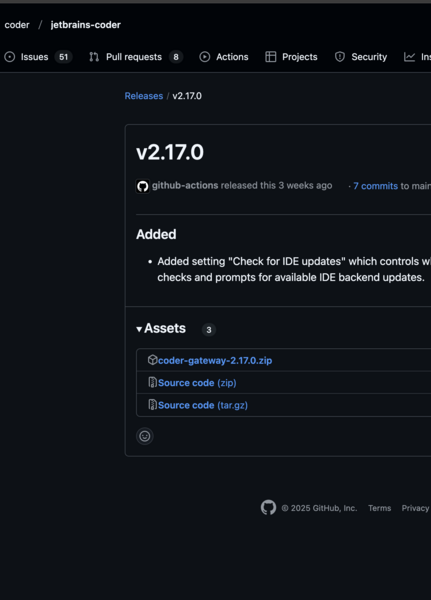Click the © 2025 GitHub, Inc. text
Viewport: 431px width, 600px height.
(319, 508)
